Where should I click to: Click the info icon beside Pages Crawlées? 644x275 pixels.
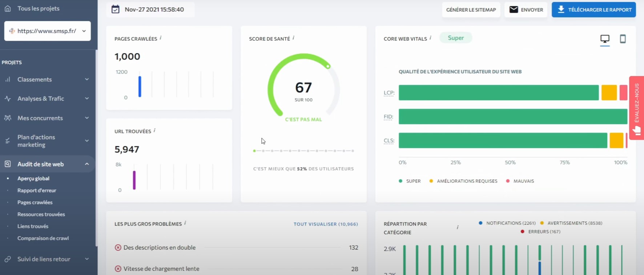[161, 38]
